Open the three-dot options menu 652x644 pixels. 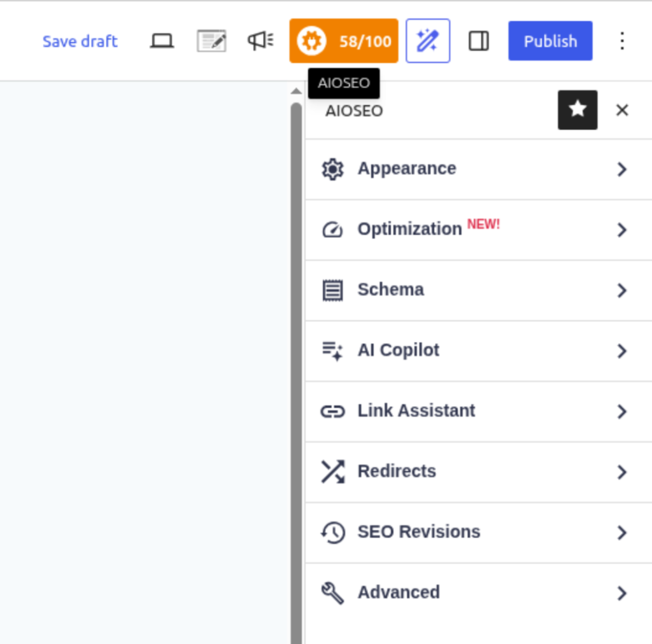coord(622,41)
